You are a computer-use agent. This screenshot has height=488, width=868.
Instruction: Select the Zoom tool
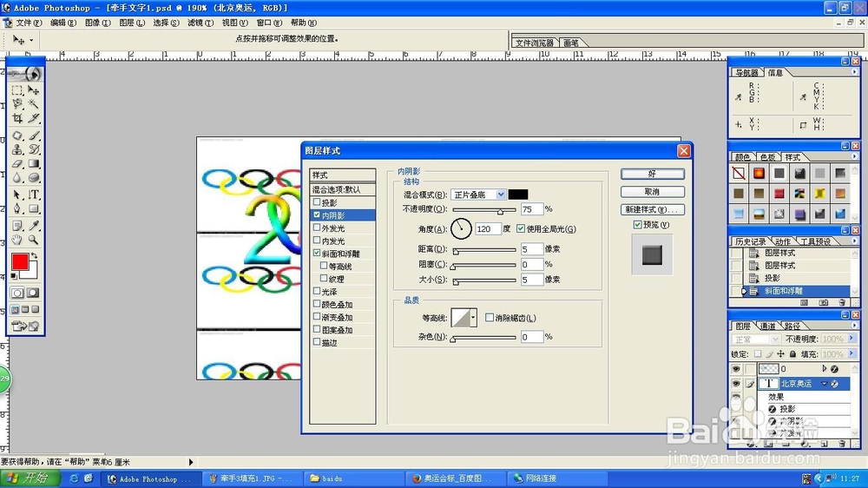click(x=33, y=240)
